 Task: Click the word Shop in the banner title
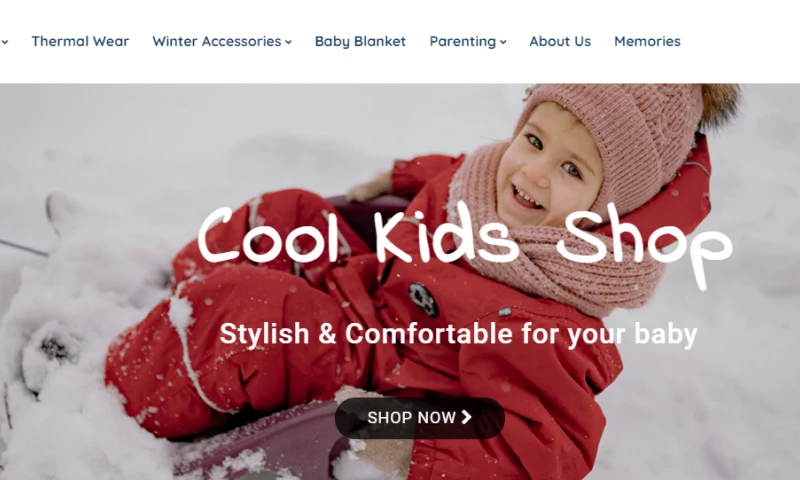click(x=644, y=244)
